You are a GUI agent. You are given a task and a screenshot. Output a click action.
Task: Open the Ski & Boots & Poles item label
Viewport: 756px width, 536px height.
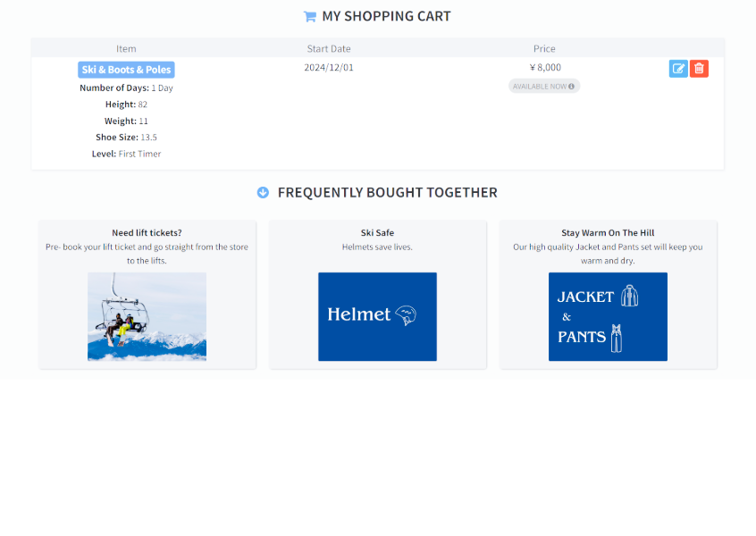coord(126,70)
